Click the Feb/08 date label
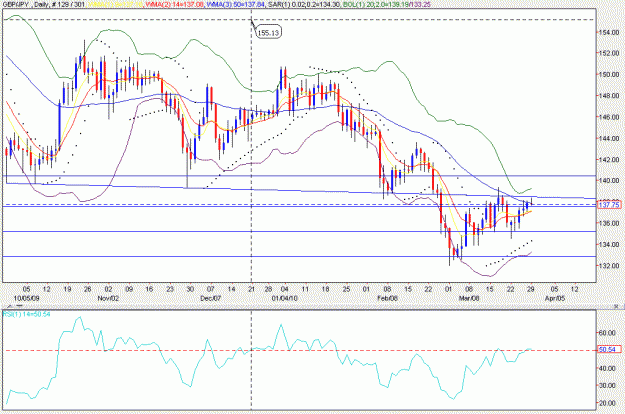 [387, 298]
